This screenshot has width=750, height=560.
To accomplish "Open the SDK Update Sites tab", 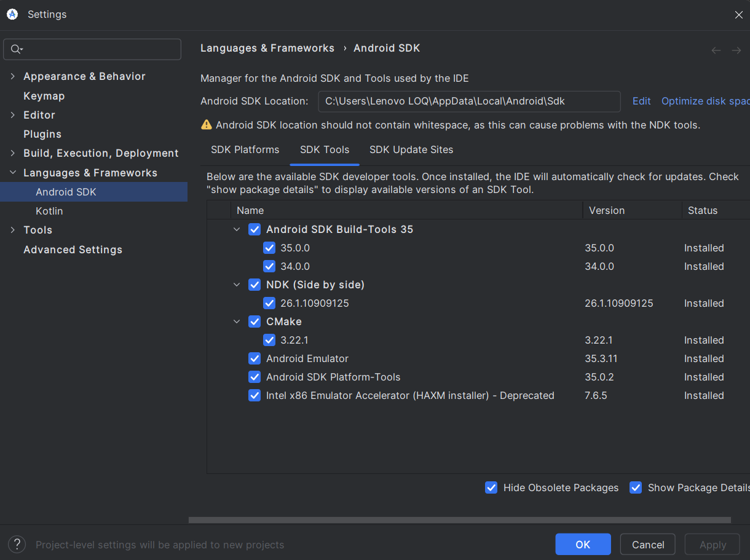I will [411, 150].
